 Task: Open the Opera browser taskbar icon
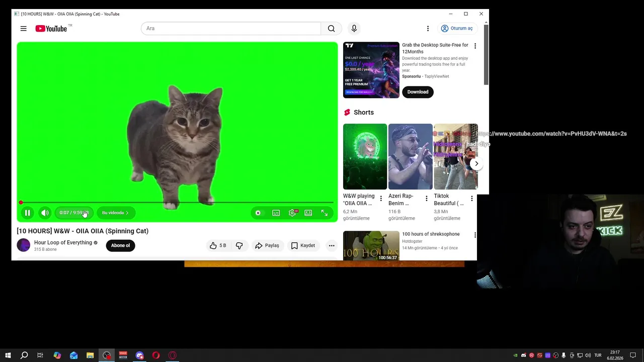coord(156,355)
